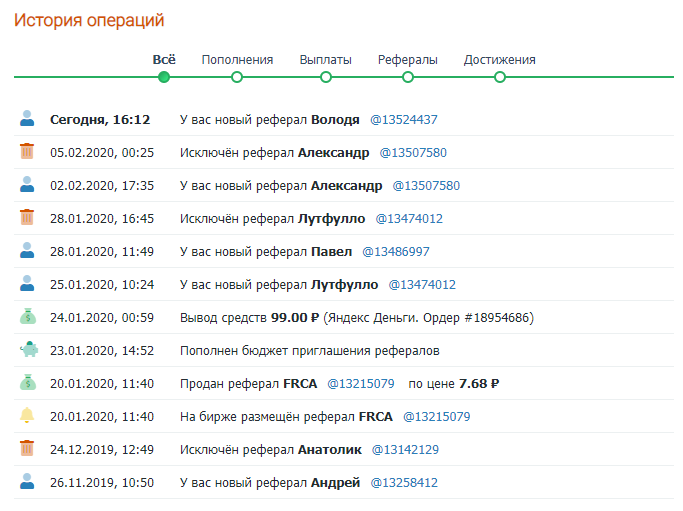
Task: Click the date 25.01.2020, 10:24
Action: (102, 284)
